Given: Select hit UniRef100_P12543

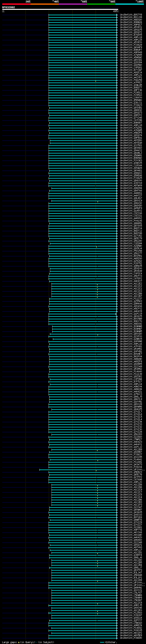Looking at the screenshot, I should (131, 613).
